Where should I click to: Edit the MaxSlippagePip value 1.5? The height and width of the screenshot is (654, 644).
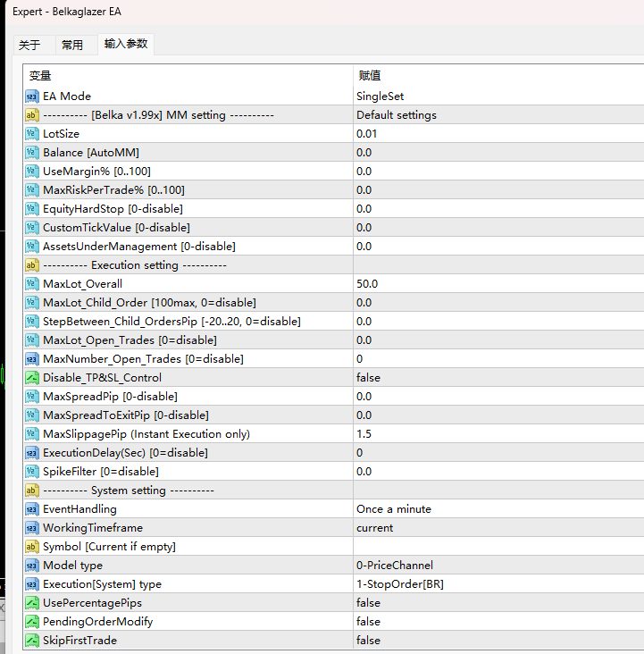[x=498, y=434]
